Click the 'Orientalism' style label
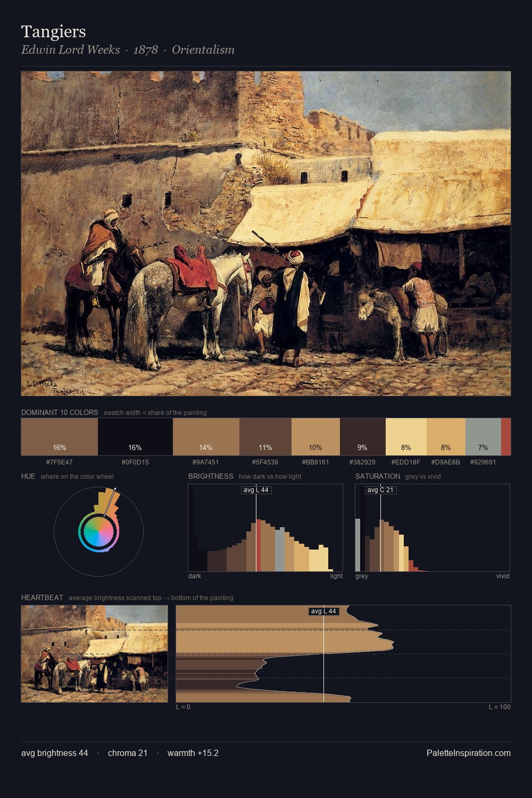 (x=203, y=49)
